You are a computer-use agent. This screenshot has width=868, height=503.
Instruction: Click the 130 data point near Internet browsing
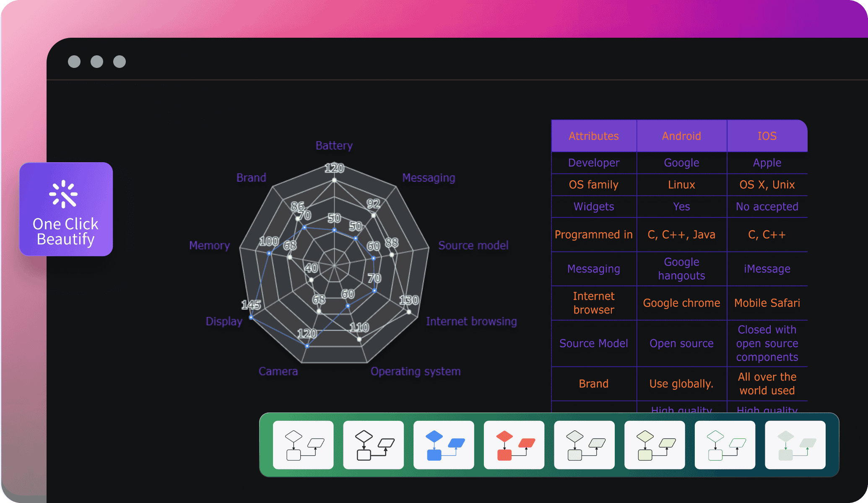409,311
